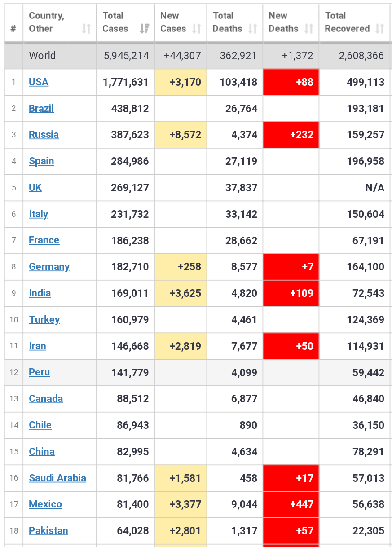
Task: Sort table by Country, Other column icon
Action: [86, 29]
